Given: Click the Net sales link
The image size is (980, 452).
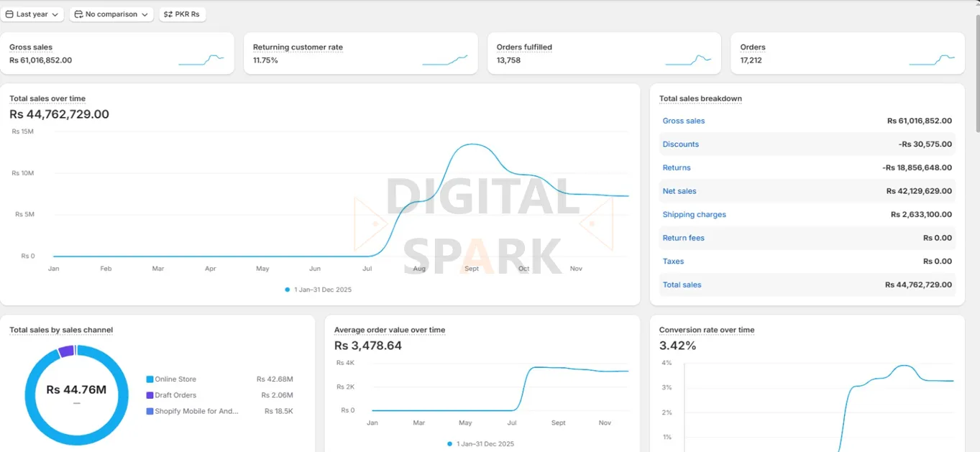Looking at the screenshot, I should pyautogui.click(x=679, y=190).
